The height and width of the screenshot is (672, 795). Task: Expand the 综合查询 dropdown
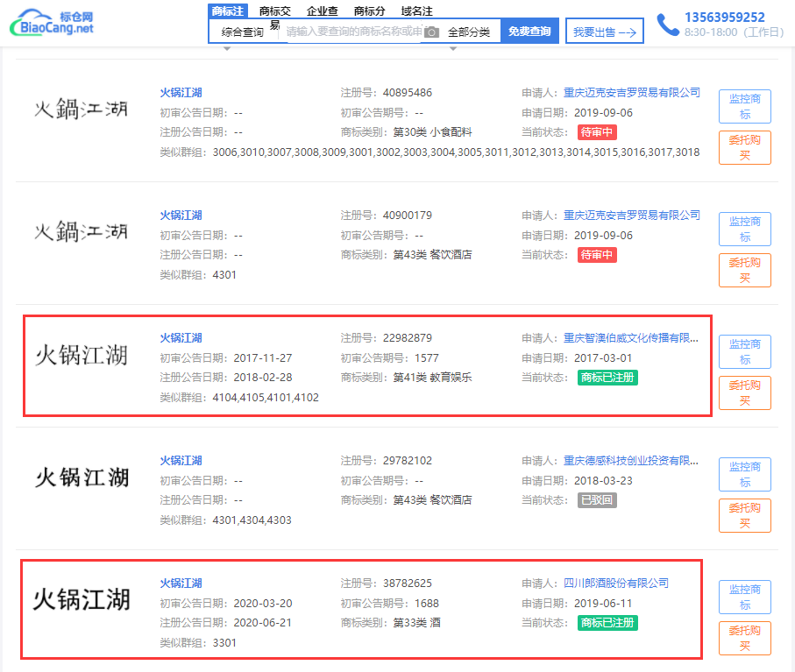pyautogui.click(x=242, y=32)
